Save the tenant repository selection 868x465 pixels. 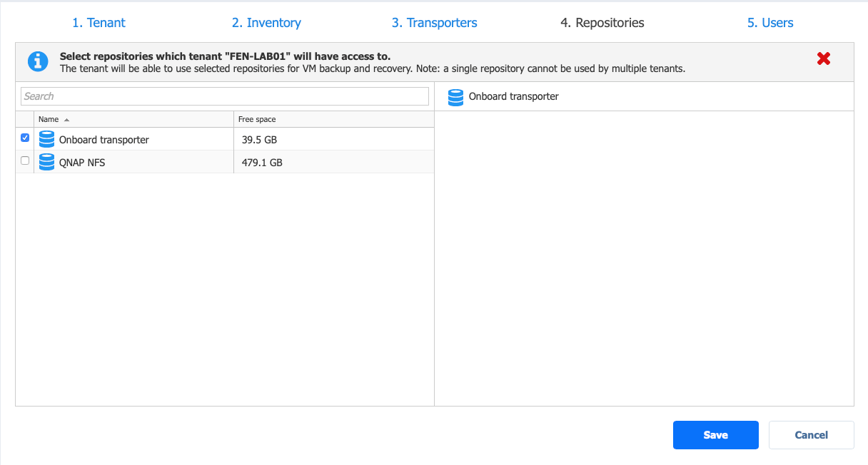click(715, 435)
